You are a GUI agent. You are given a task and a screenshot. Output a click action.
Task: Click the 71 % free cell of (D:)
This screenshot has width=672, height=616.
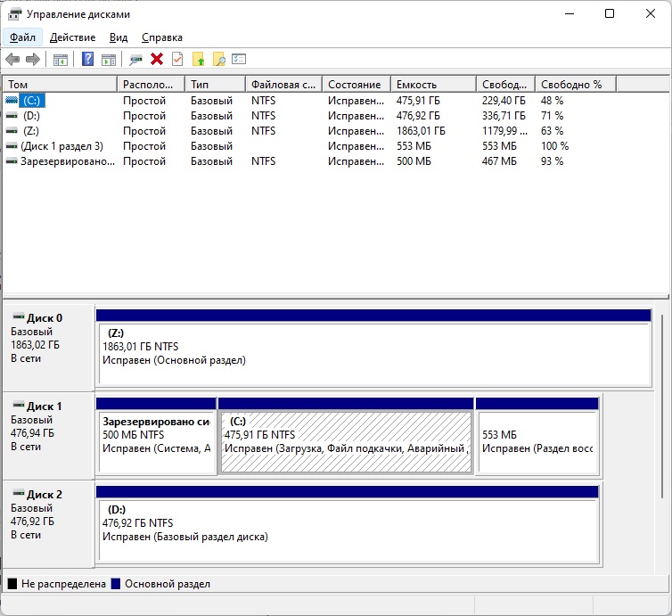(552, 116)
